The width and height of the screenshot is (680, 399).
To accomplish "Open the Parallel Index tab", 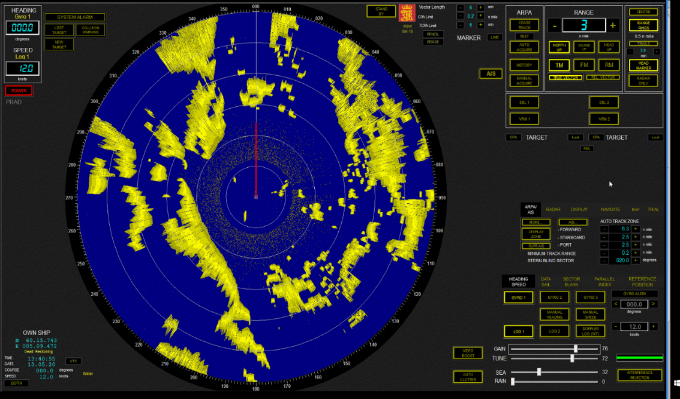I will click(605, 281).
